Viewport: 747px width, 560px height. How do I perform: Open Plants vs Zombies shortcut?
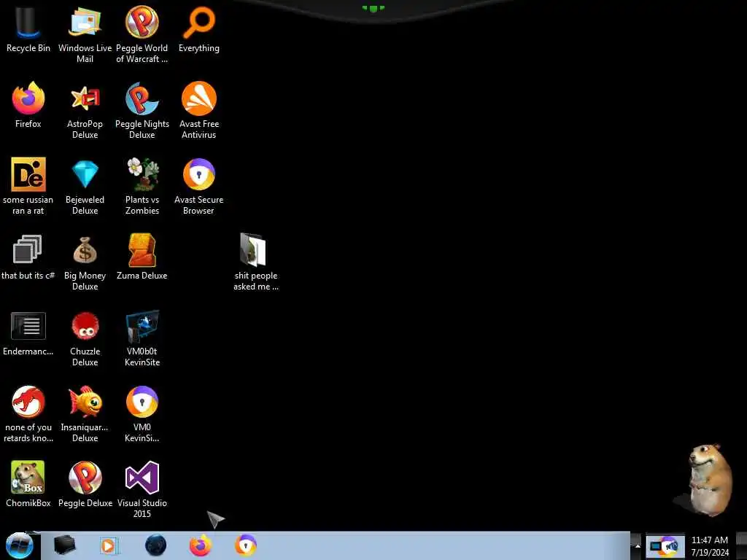pyautogui.click(x=142, y=186)
